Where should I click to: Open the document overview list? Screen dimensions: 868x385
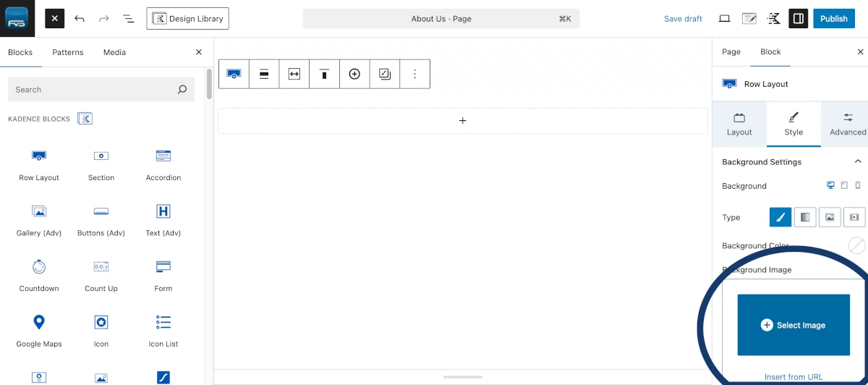tap(129, 19)
